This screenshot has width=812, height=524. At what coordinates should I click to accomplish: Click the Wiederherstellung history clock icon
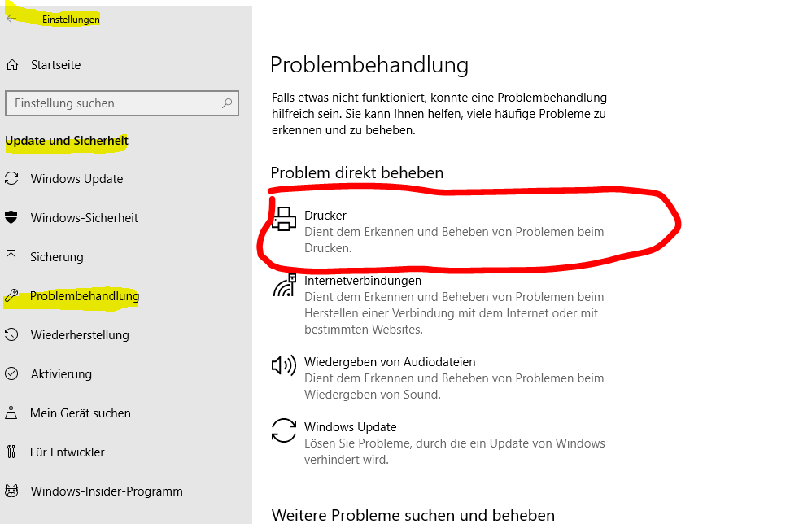[x=11, y=334]
